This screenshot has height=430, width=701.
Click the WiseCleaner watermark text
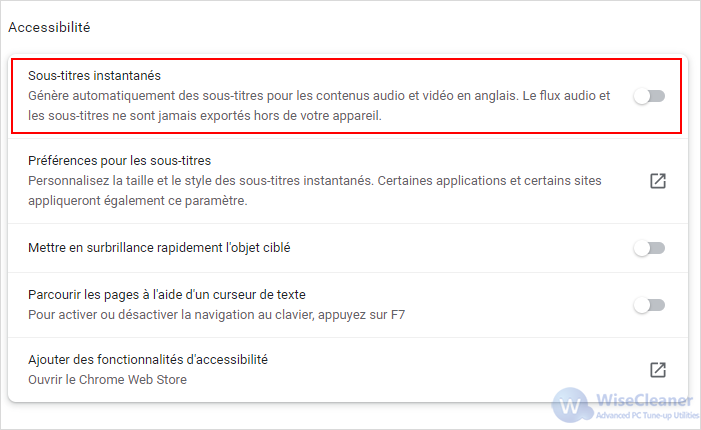(644, 400)
